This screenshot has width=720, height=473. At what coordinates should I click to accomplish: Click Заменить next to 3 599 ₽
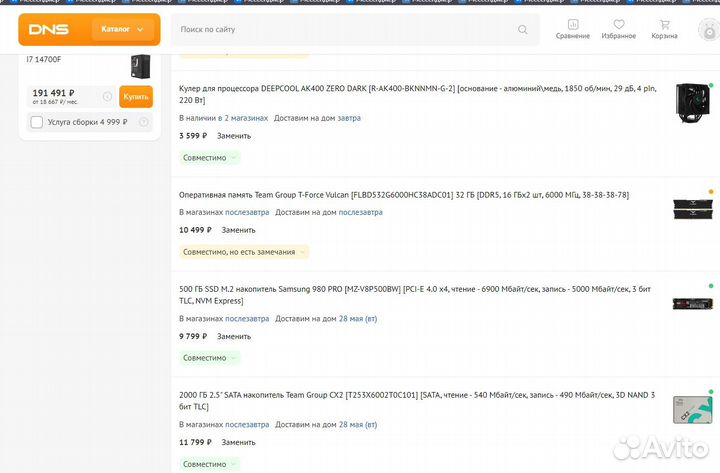(x=234, y=136)
